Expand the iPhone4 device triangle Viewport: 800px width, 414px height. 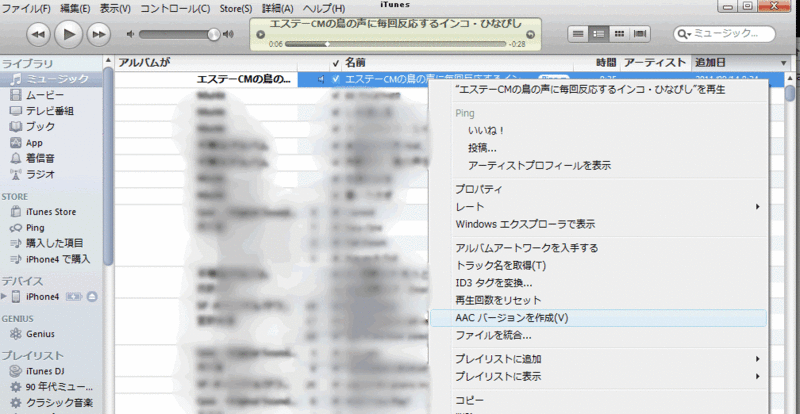5,296
